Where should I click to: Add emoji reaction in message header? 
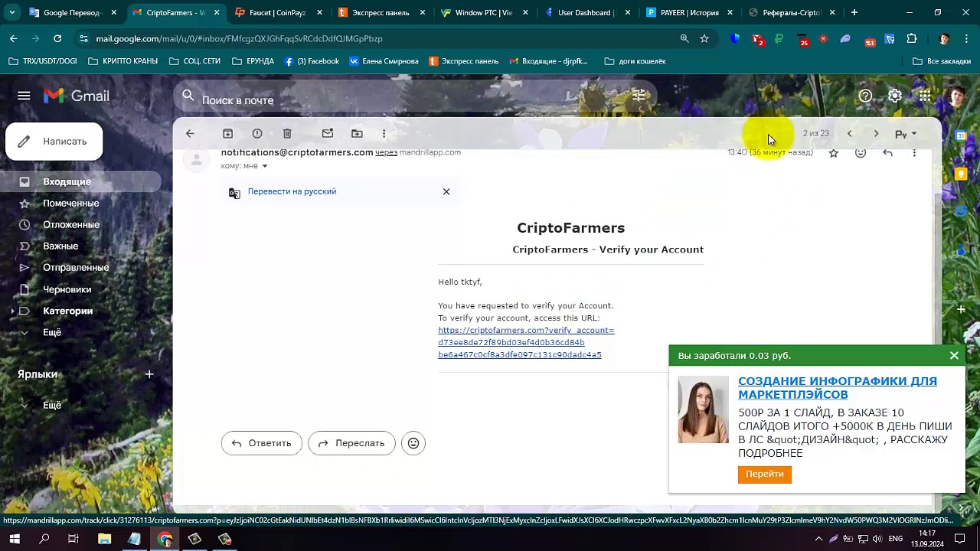point(861,153)
